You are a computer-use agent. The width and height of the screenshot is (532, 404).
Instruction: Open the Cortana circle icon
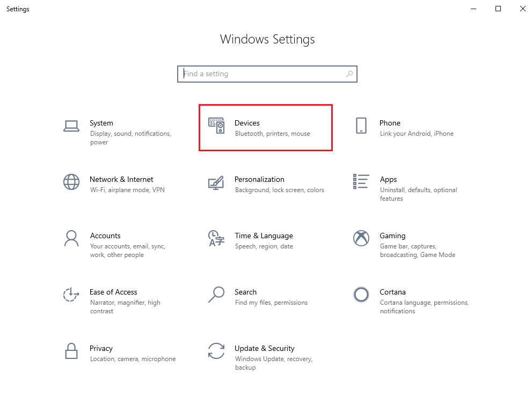(361, 295)
